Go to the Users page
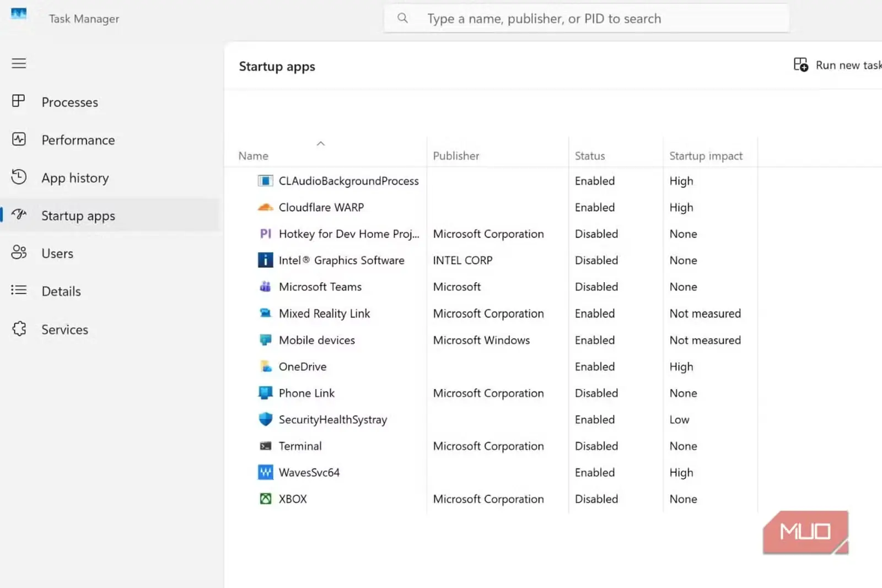This screenshot has width=882, height=588. [x=57, y=253]
